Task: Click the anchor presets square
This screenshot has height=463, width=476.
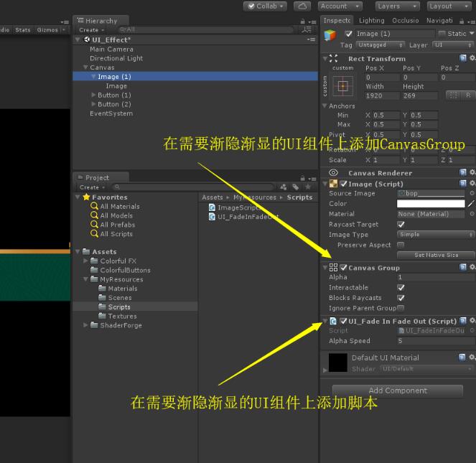Action: [343, 86]
